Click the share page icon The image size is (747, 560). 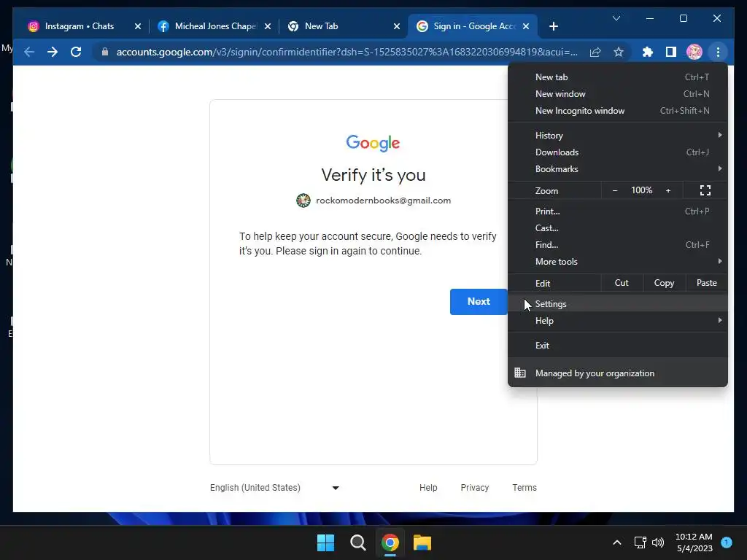pyautogui.click(x=595, y=52)
